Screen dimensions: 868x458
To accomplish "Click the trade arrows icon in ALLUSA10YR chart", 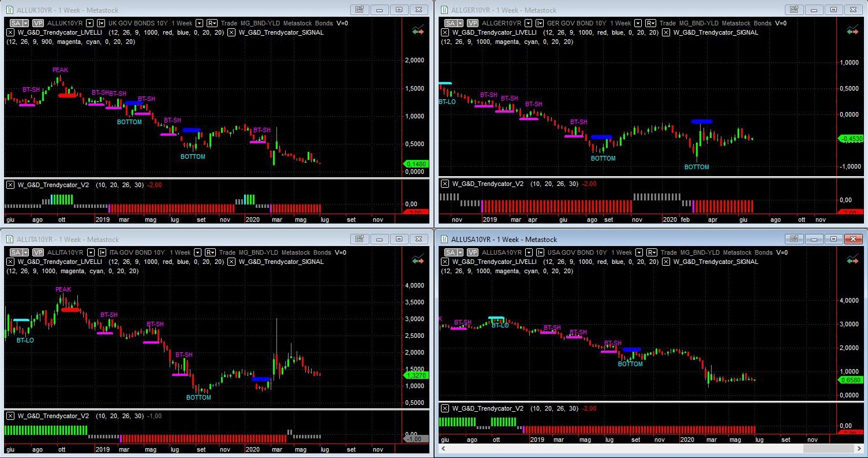I will pyautogui.click(x=852, y=260).
